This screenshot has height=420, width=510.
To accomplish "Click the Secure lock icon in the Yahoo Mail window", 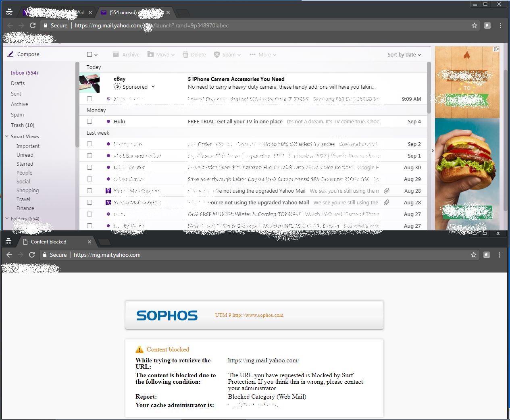I will point(46,25).
